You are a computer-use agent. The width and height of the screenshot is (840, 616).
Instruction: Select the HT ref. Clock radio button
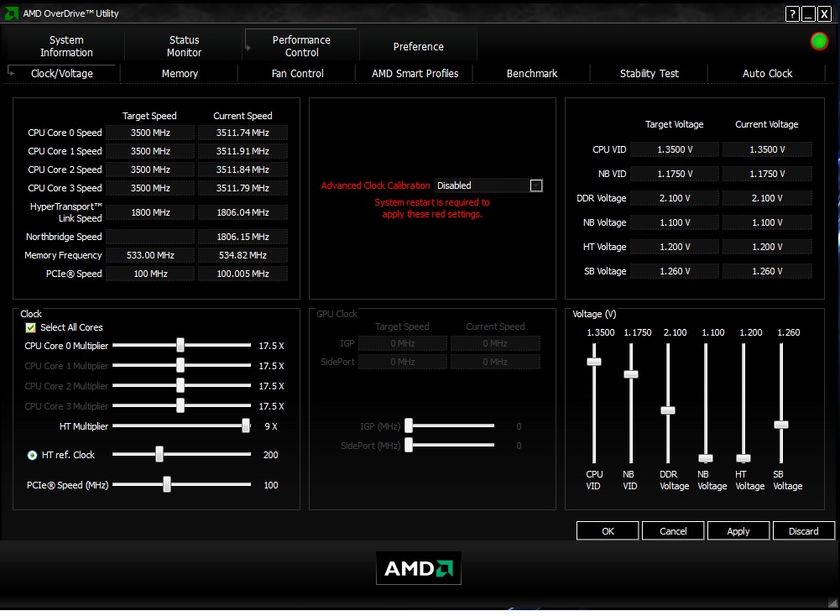[x=32, y=455]
